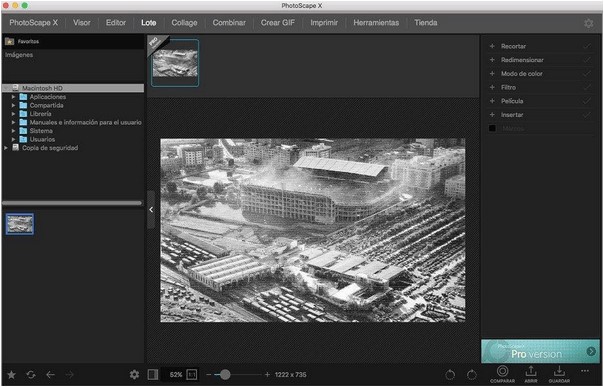The height and width of the screenshot is (387, 604).
Task: Toggle the 1:1 actual size view
Action: 192,374
